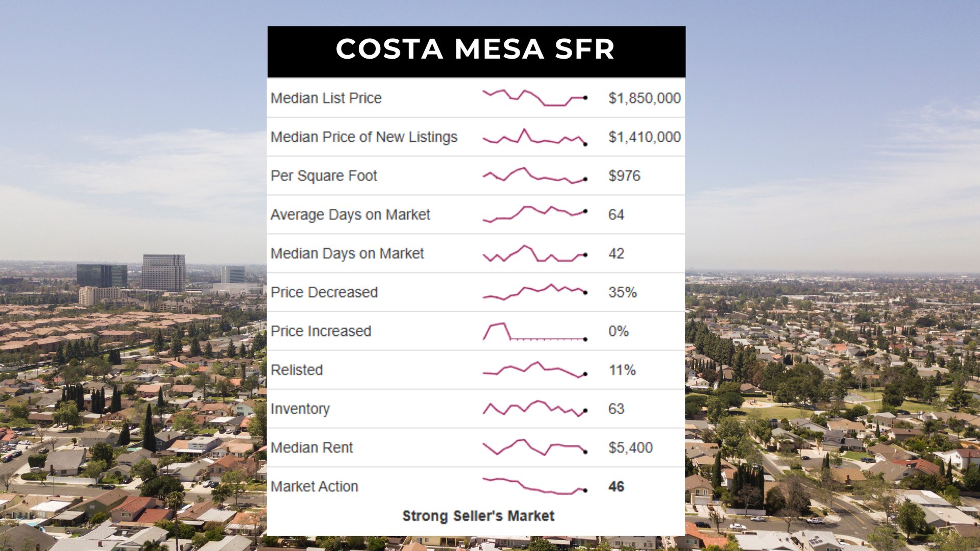Click the Relisted row label
This screenshot has height=551, width=980.
tap(297, 370)
